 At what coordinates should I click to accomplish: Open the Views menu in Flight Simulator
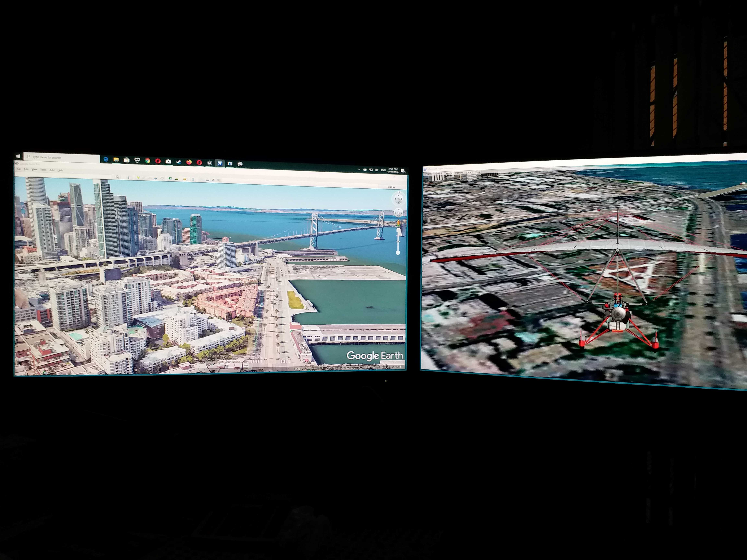coord(469,173)
